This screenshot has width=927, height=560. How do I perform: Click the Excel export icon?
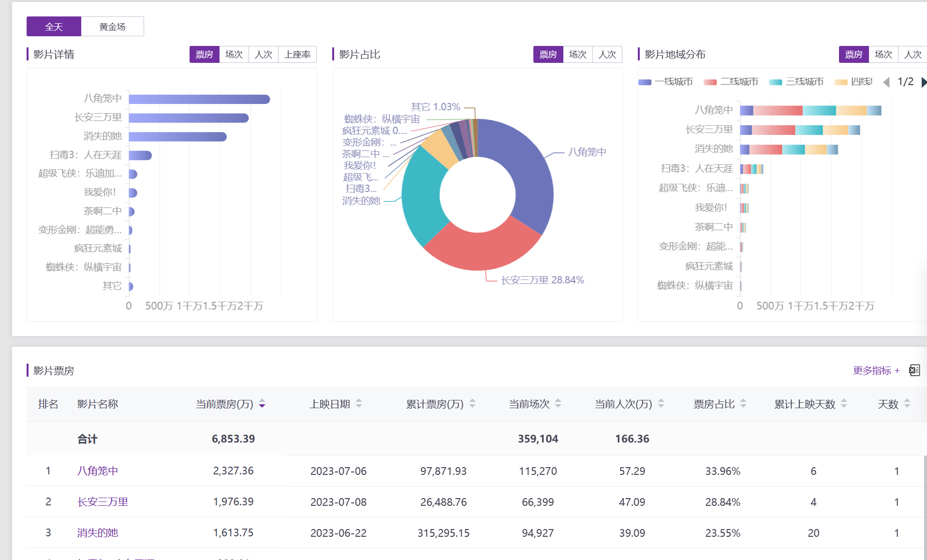(914, 370)
